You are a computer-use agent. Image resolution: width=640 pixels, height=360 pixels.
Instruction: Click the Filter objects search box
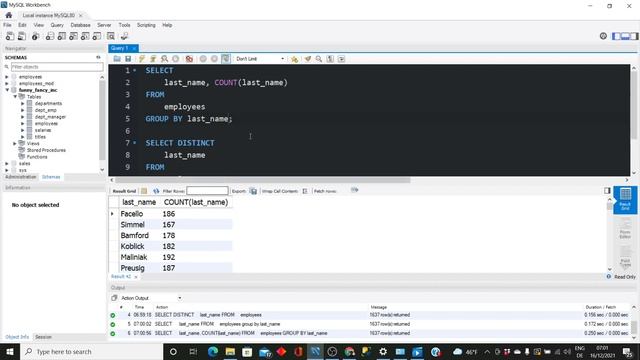57,67
